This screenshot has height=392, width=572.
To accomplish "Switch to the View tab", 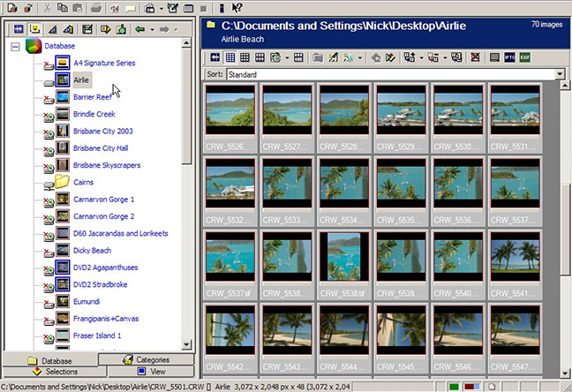I will [151, 372].
